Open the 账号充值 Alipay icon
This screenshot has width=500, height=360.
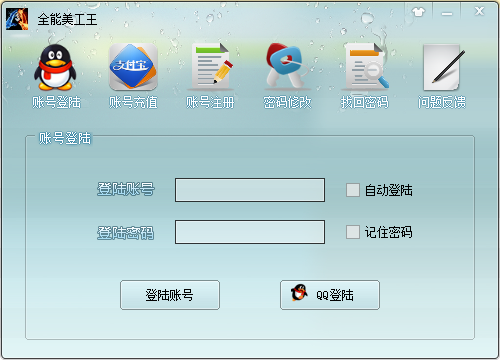click(x=133, y=67)
